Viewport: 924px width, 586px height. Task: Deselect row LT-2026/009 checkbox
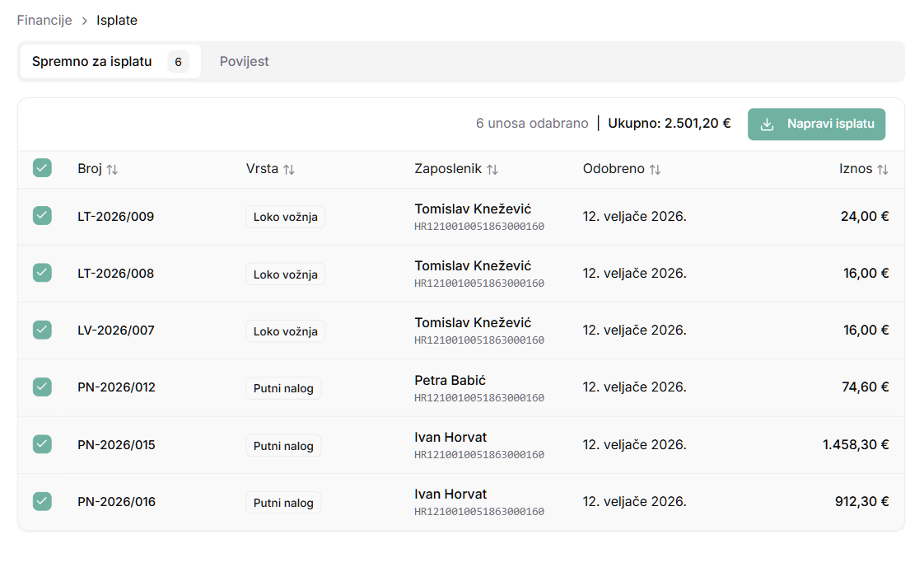[x=42, y=216]
